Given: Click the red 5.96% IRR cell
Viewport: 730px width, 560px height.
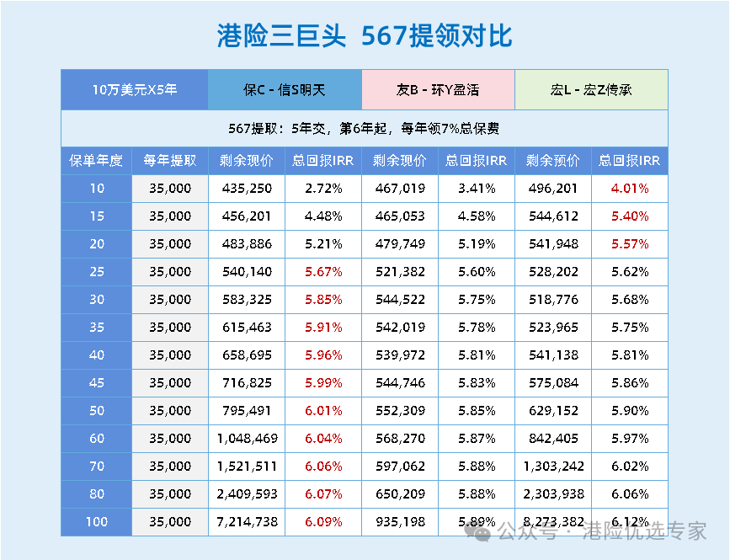Looking at the screenshot, I should pyautogui.click(x=323, y=355).
